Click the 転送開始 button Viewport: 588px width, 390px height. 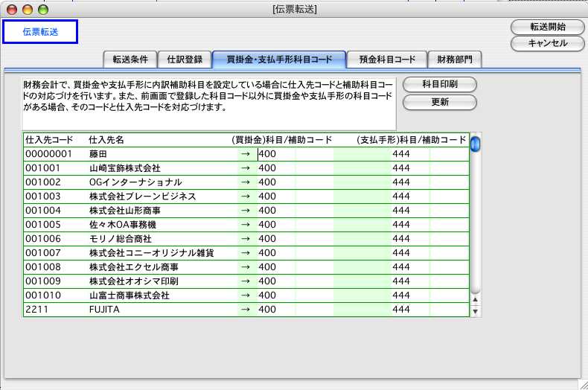click(547, 27)
